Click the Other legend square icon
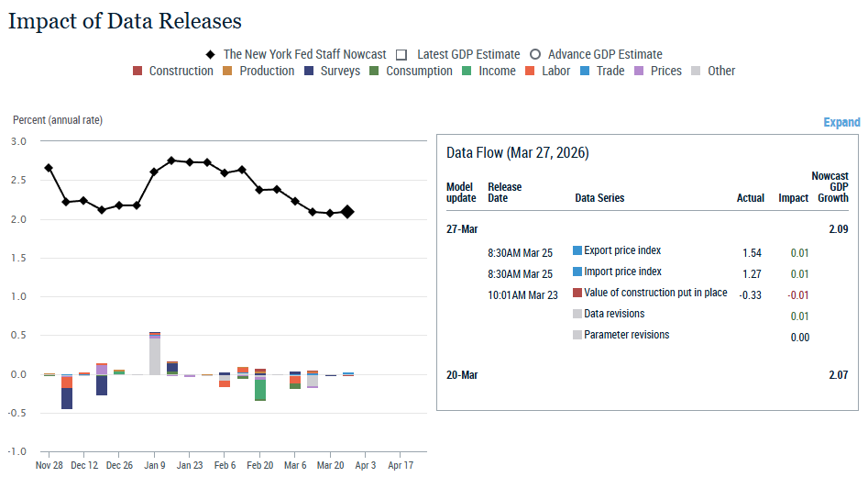The image size is (868, 477). coord(697,72)
